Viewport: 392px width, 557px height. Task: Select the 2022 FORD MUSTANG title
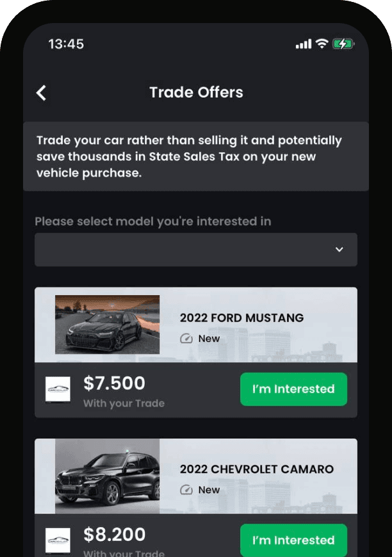(x=241, y=318)
